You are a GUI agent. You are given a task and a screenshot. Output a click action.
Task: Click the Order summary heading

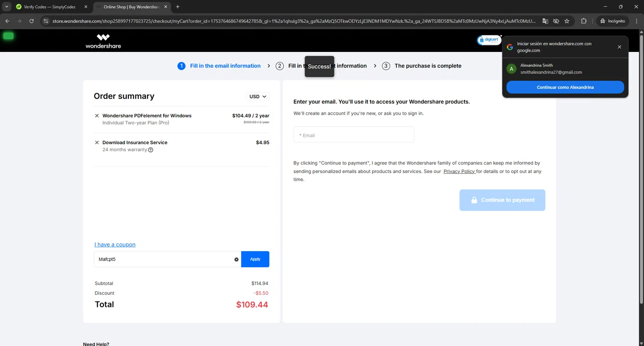124,96
